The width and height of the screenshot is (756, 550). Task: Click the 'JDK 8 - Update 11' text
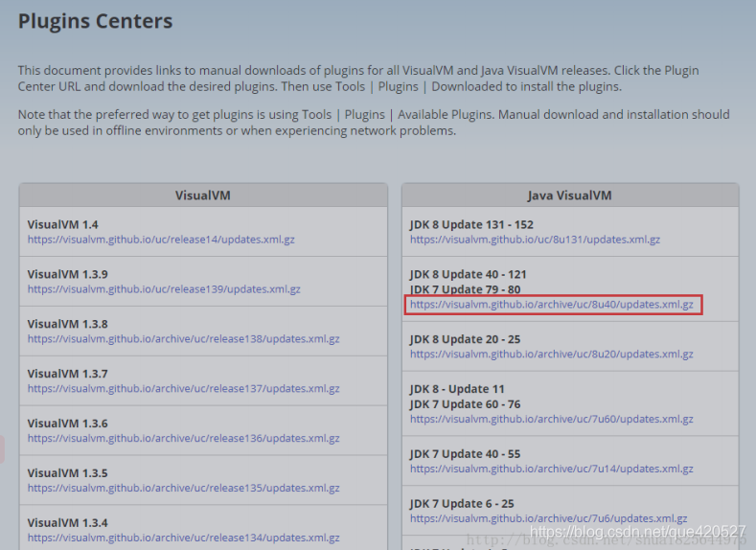point(457,389)
